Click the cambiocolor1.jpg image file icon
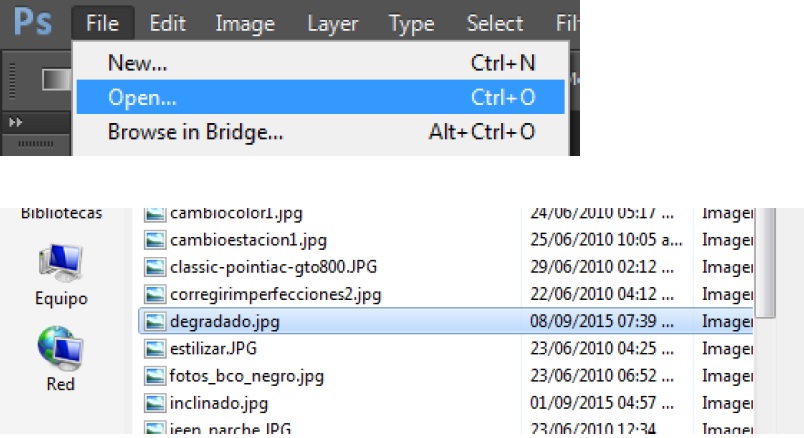The height and width of the screenshot is (438, 804). click(154, 213)
